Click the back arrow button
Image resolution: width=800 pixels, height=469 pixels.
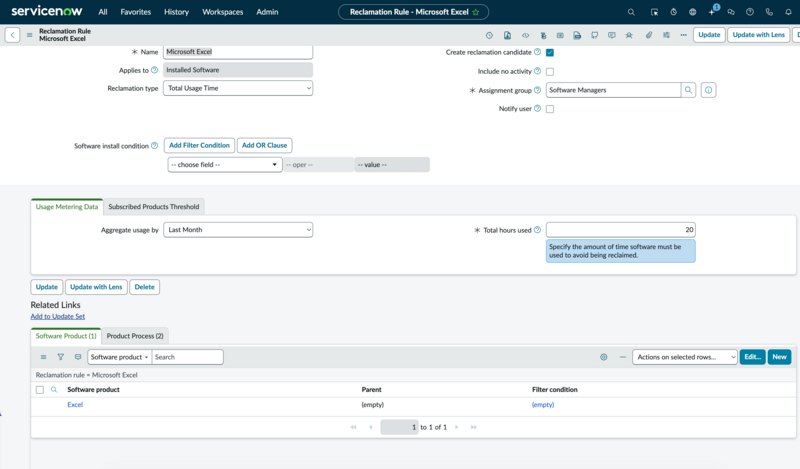coord(12,35)
